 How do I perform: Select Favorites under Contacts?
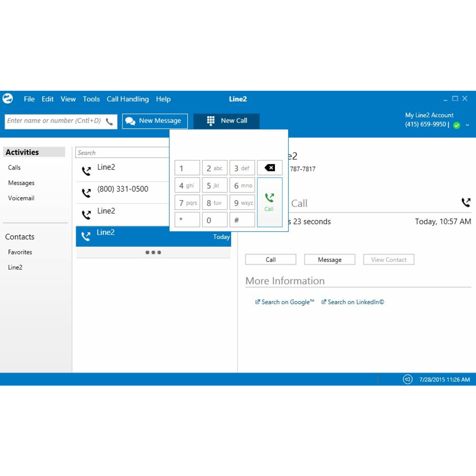click(20, 252)
